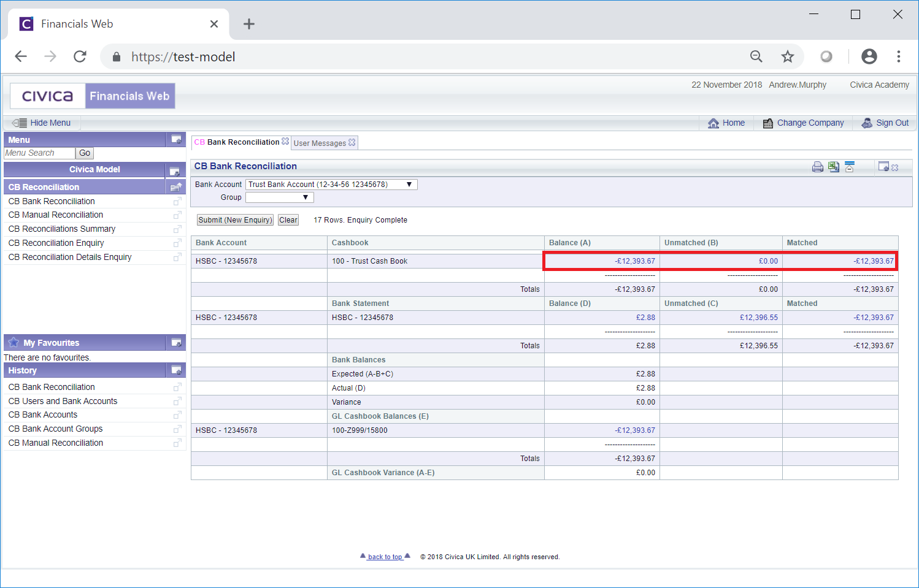The image size is (919, 588).
Task: Toggle the History panel icon
Action: click(176, 370)
